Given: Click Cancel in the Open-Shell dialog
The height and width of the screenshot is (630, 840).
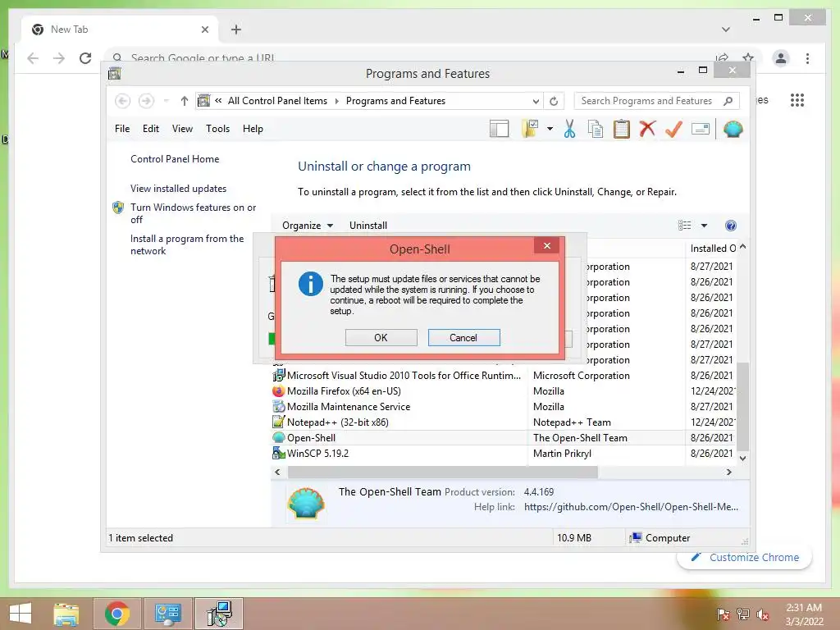Looking at the screenshot, I should click(464, 337).
